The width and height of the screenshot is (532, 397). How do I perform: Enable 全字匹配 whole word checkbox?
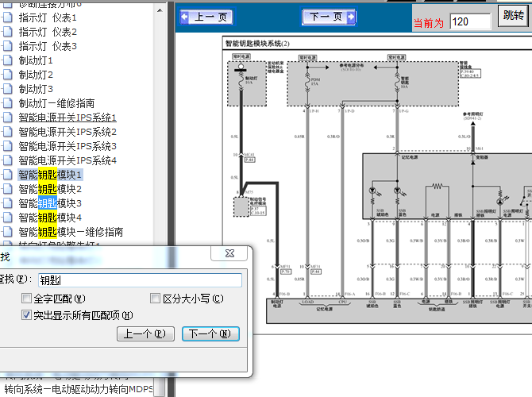26,299
